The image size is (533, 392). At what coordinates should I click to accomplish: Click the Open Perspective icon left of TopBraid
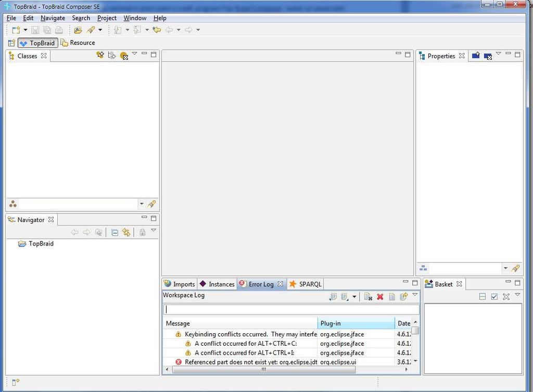[x=11, y=43]
